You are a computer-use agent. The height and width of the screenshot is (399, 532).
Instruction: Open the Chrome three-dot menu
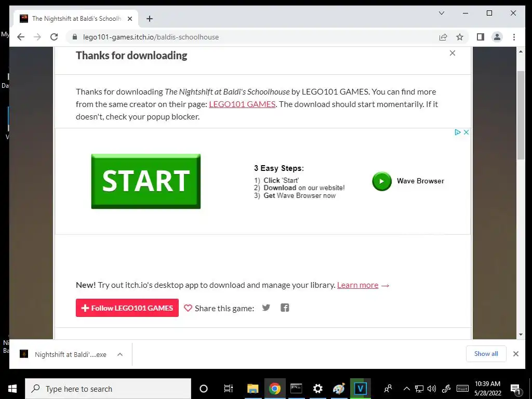point(514,37)
